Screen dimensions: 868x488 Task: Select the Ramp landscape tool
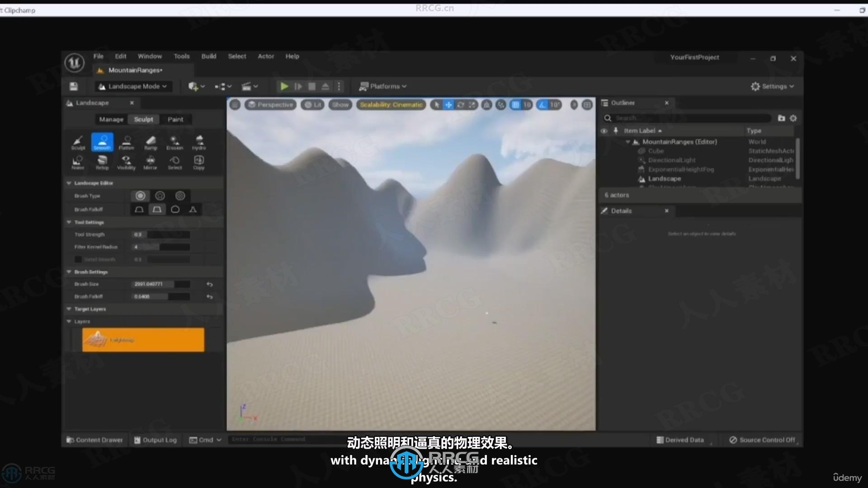151,142
